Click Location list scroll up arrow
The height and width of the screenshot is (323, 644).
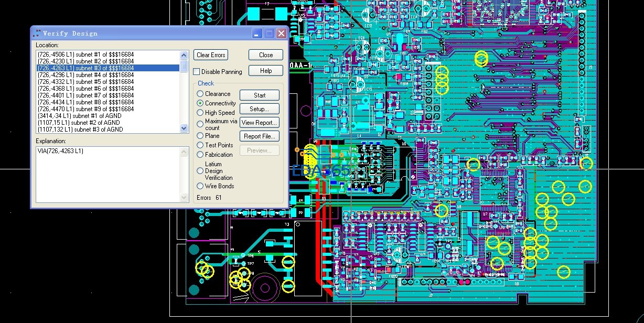pyautogui.click(x=184, y=55)
